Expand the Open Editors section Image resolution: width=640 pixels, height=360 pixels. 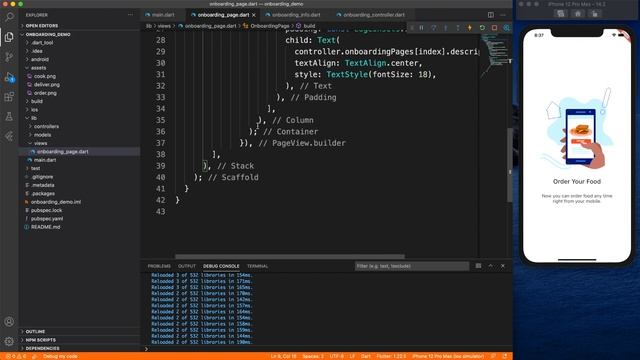[x=42, y=26]
